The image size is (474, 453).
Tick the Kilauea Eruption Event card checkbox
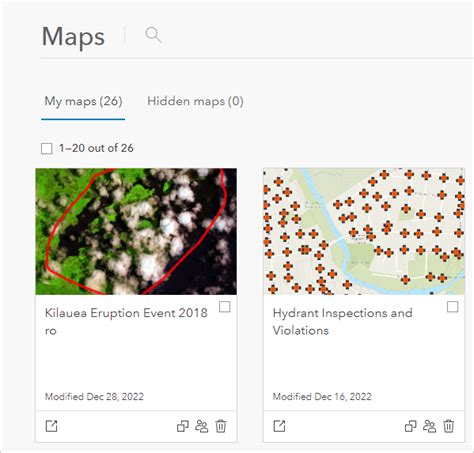pos(225,307)
